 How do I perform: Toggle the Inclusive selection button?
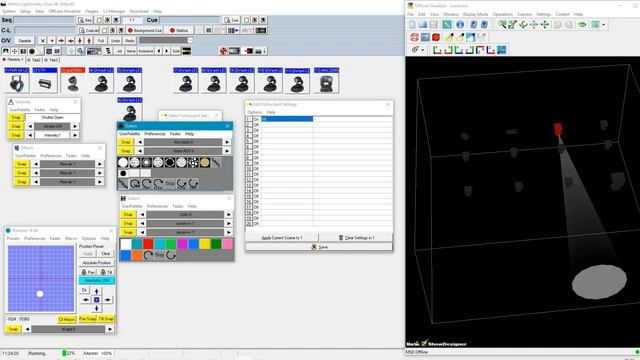pyautogui.click(x=146, y=51)
